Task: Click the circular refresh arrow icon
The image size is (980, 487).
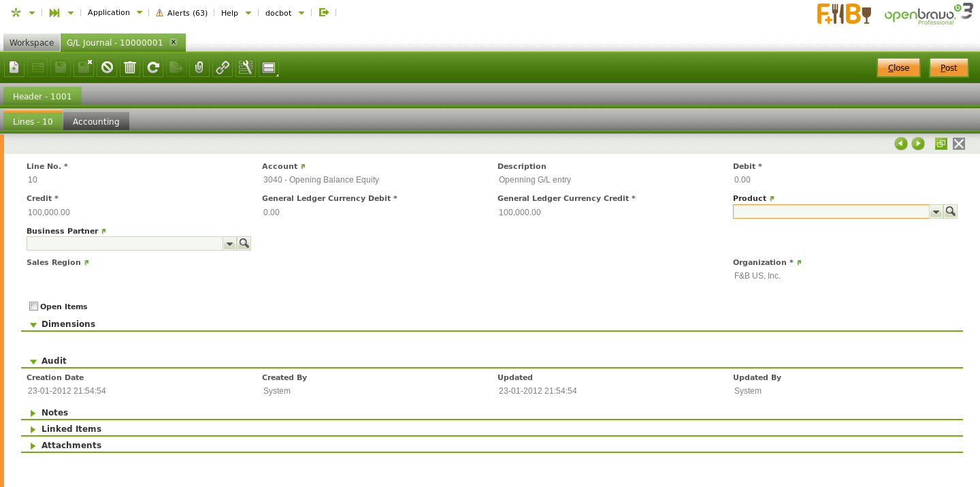Action: [x=153, y=67]
